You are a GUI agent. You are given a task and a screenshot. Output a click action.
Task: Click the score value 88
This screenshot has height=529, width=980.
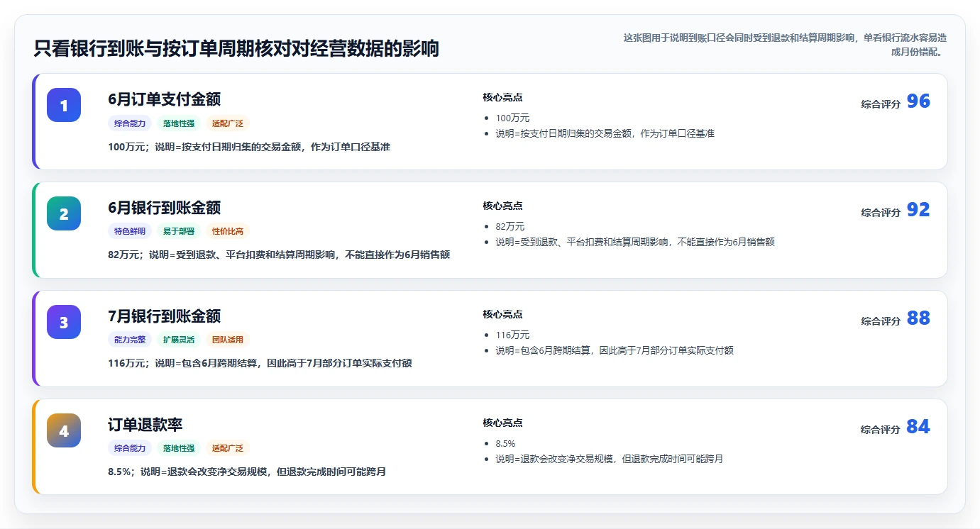coord(918,318)
